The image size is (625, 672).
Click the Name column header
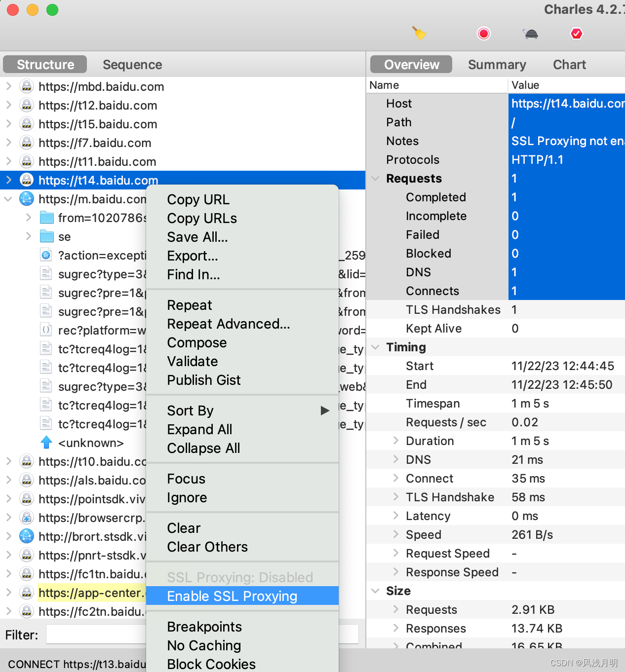(437, 85)
